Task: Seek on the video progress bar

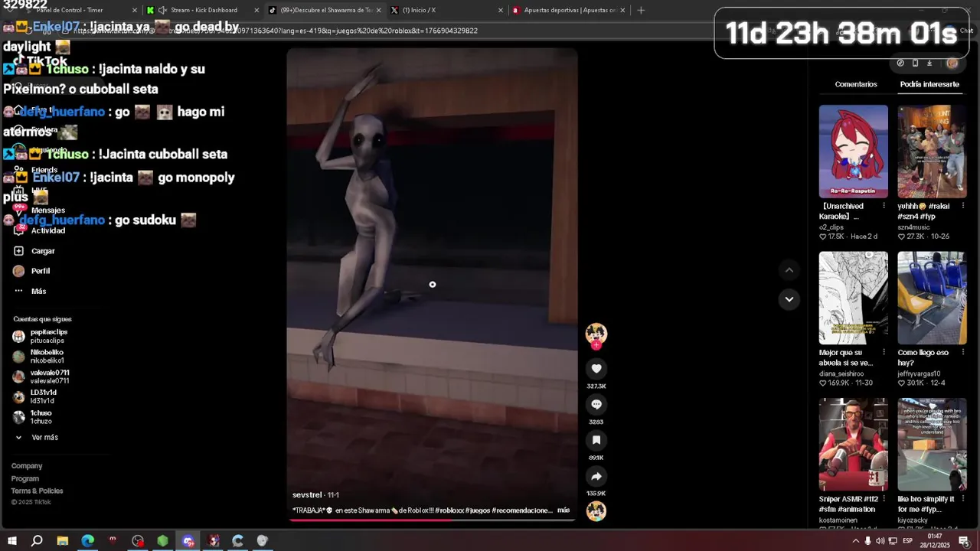Action: pyautogui.click(x=432, y=520)
